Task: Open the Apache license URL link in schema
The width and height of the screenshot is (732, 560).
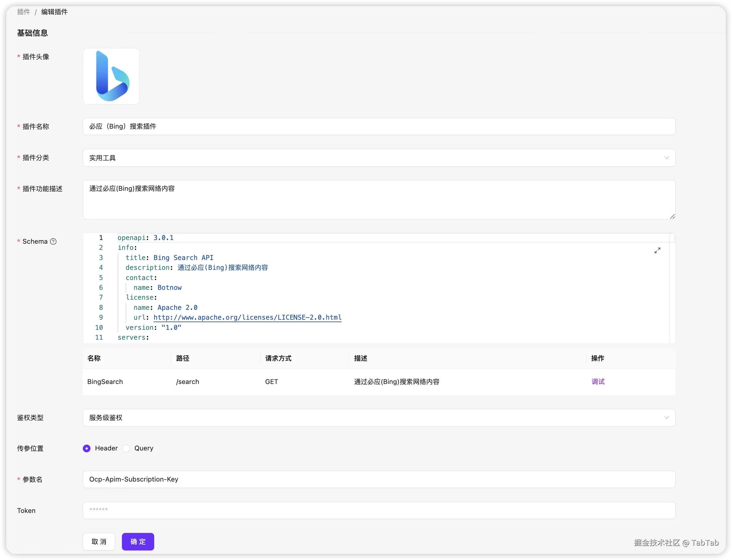Action: (247, 317)
